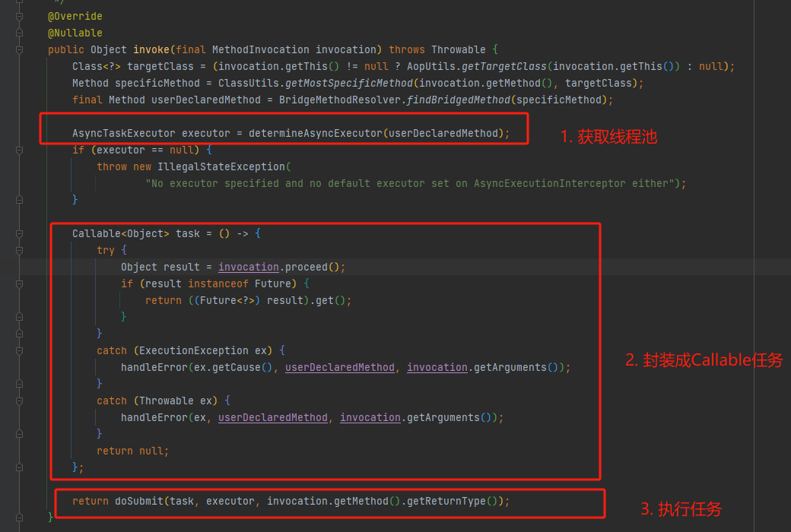The width and height of the screenshot is (791, 532).
Task: Click 'findBridgedMethod' method call
Action: (459, 100)
